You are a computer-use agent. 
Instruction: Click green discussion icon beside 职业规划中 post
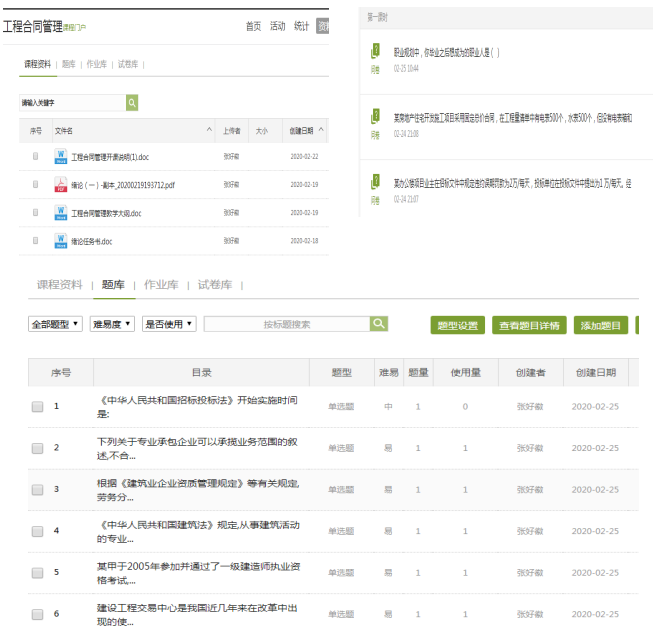click(375, 52)
